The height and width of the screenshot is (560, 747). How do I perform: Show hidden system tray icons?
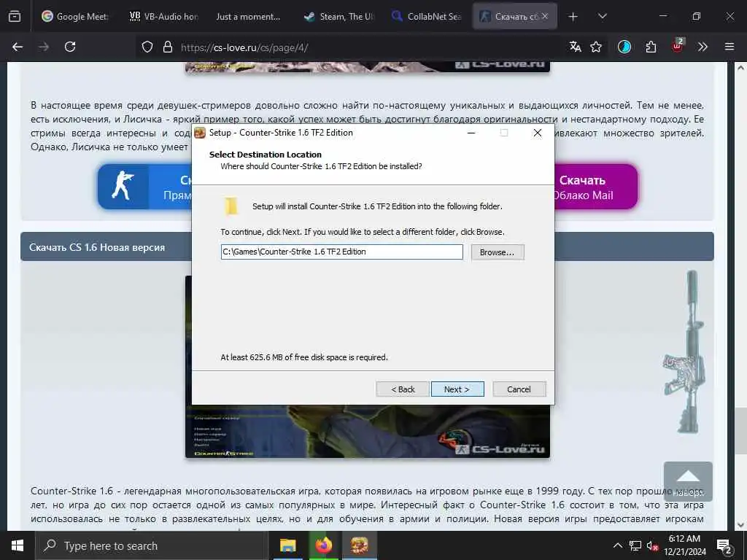(x=617, y=545)
